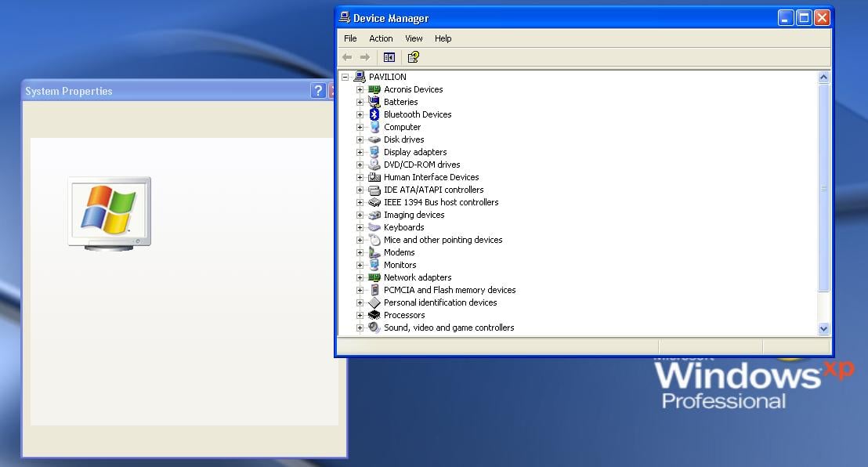This screenshot has height=467, width=868.
Task: Click the Human Interface Devices icon
Action: pyautogui.click(x=374, y=177)
